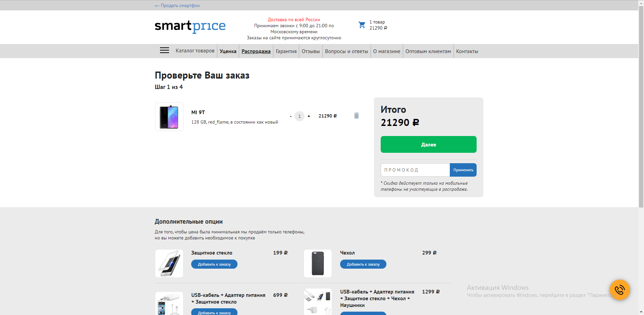Follow the Продать смартфон link
The image size is (644, 315).
coord(177,5)
